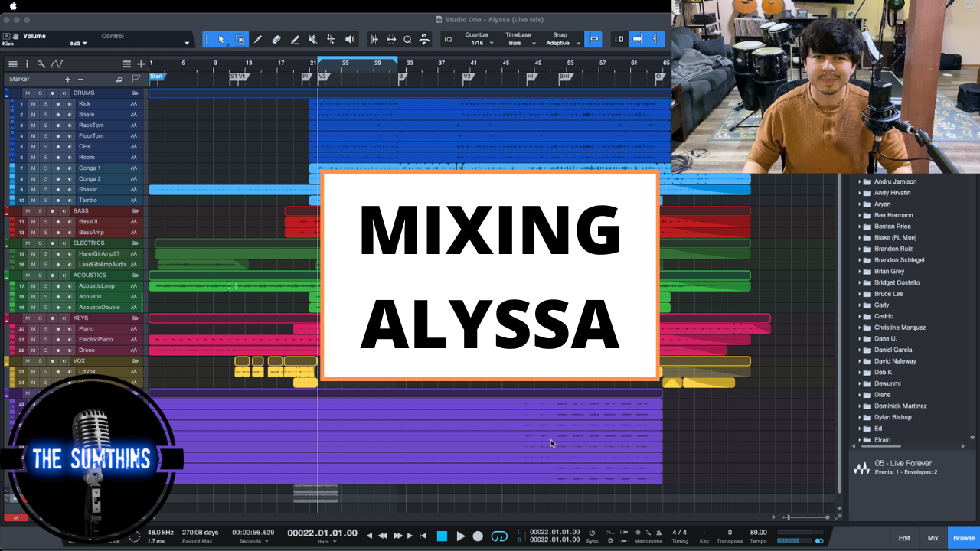Mute the BassDI track
Screen dimensions: 980x551
(34, 221)
